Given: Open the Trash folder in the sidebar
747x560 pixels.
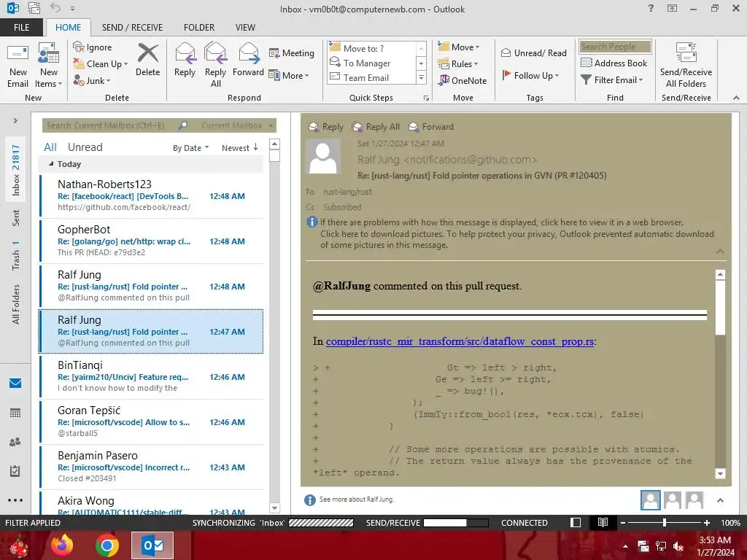Looking at the screenshot, I should [x=16, y=254].
